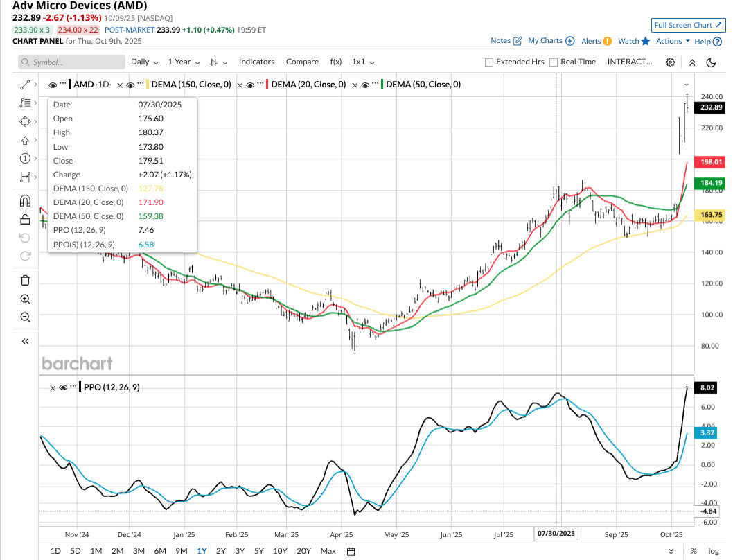Open chart settings gear icon
742x560 pixels.
[670, 62]
